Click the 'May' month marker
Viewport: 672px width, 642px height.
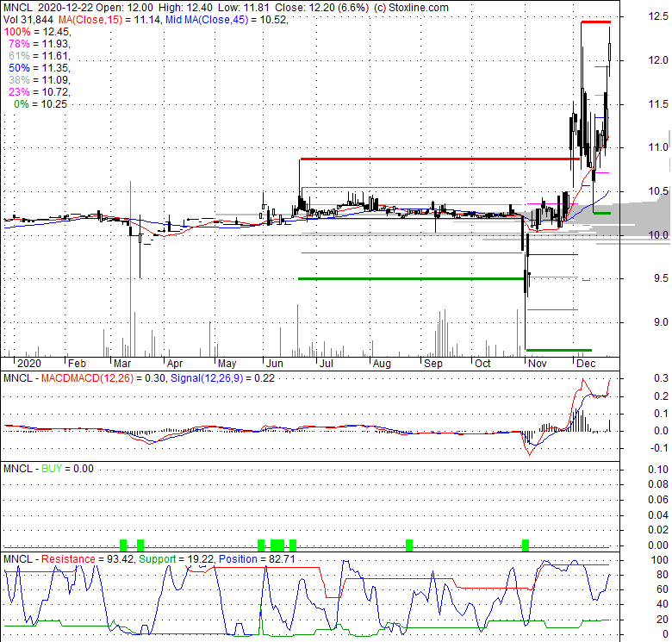click(x=227, y=364)
